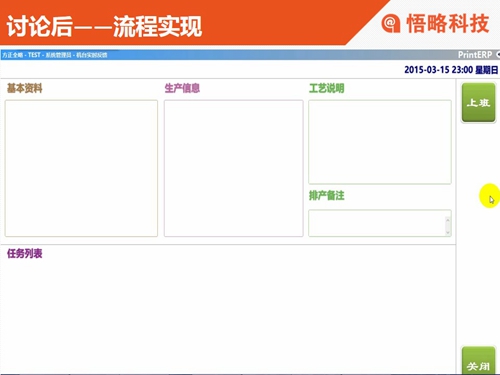
Task: Select the 排产备注 section label
Action: click(x=326, y=195)
